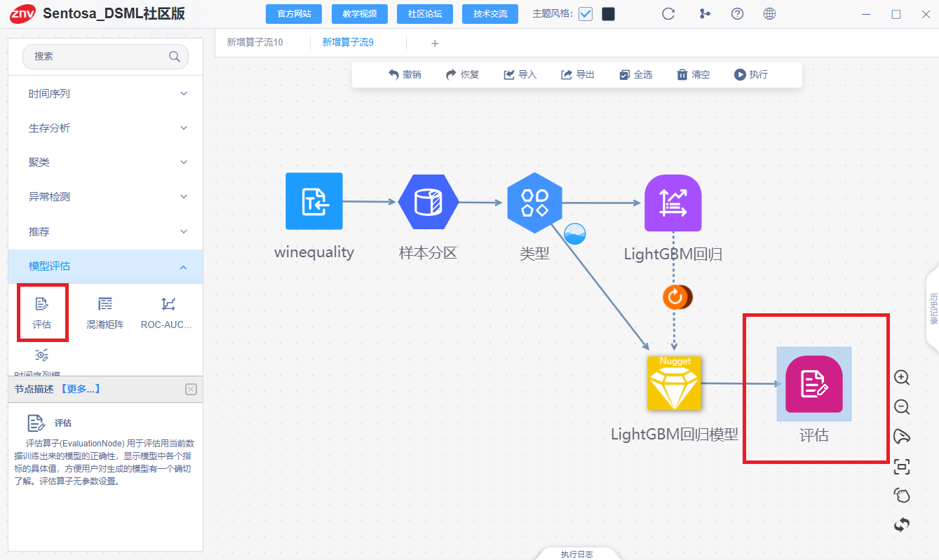Pick the 时间序列模型 operator icon
The width and height of the screenshot is (939, 560).
tap(41, 355)
